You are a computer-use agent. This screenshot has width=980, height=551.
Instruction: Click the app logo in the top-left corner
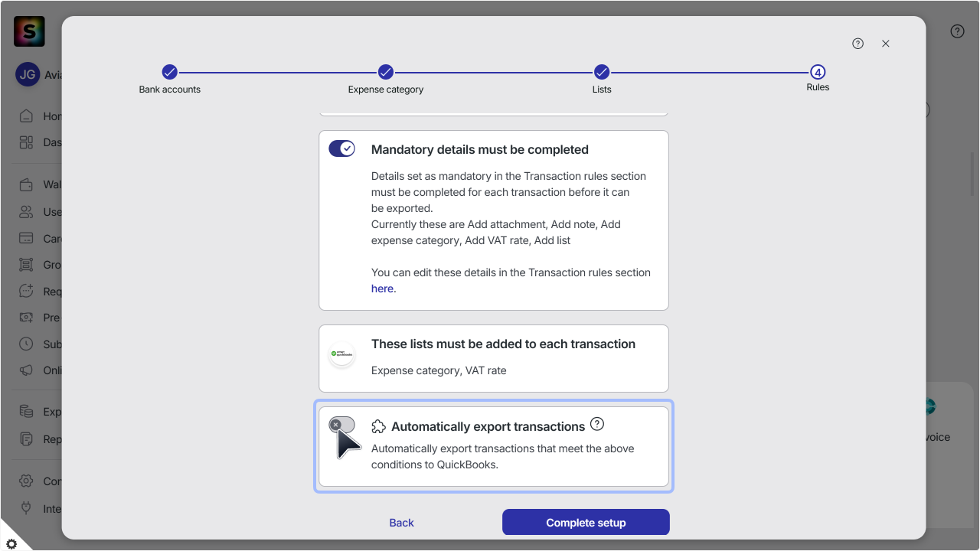click(29, 31)
